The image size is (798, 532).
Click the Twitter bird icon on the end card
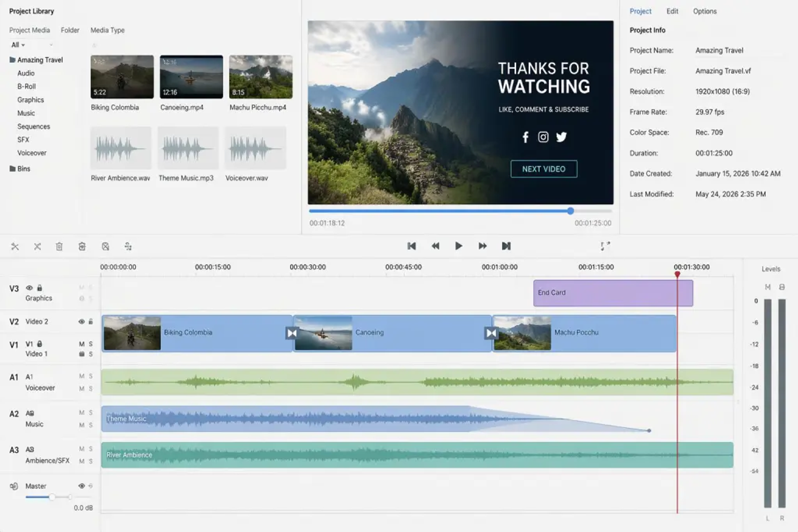pyautogui.click(x=562, y=137)
